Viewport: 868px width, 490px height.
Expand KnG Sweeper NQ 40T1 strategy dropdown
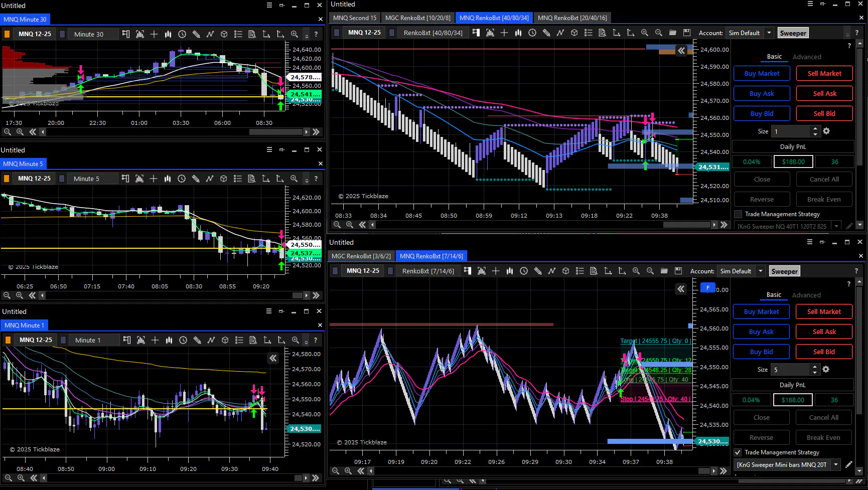836,226
